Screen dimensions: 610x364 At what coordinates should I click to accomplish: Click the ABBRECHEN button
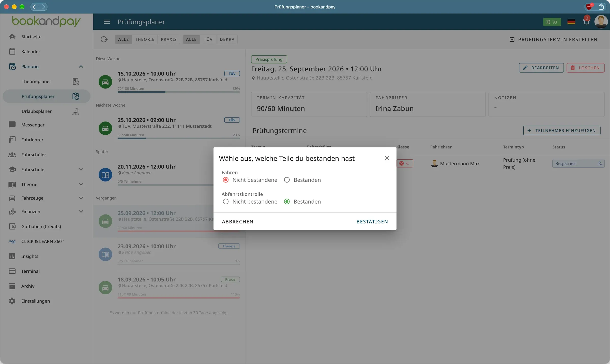pyautogui.click(x=237, y=222)
